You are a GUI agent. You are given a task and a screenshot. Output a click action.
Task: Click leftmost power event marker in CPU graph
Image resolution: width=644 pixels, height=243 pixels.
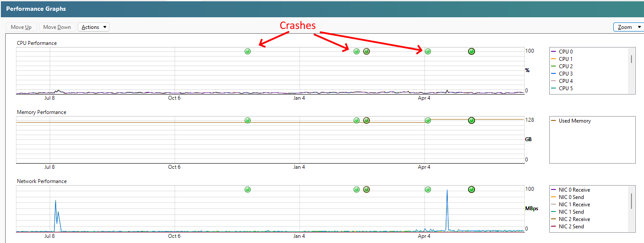(248, 51)
